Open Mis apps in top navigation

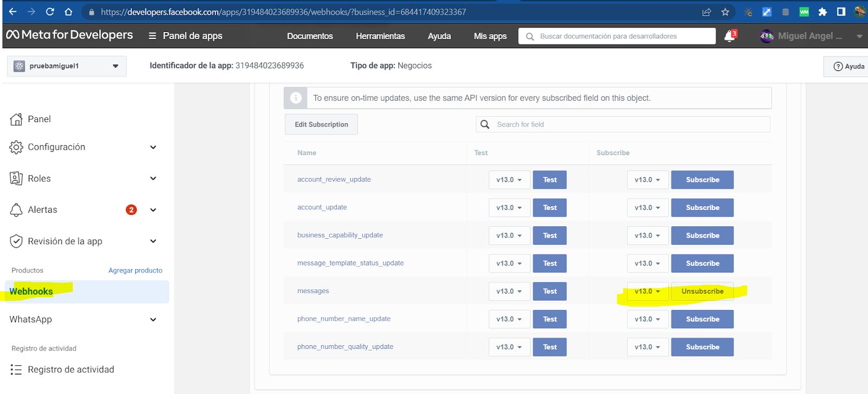pyautogui.click(x=490, y=36)
